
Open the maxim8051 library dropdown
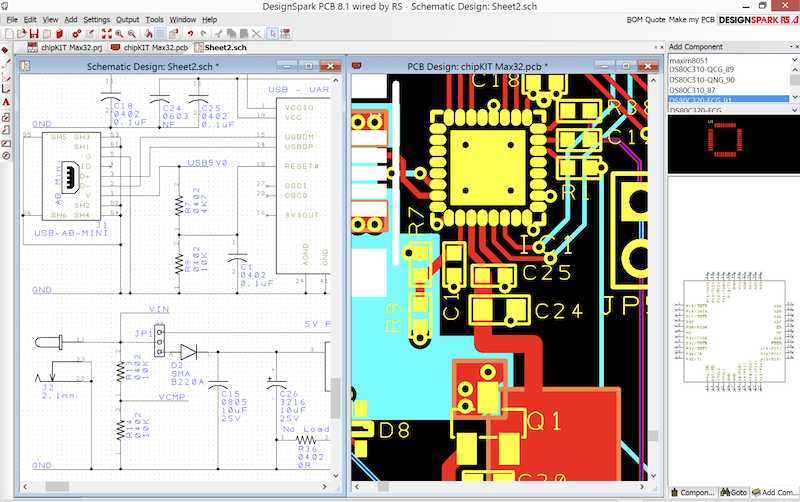coord(793,61)
